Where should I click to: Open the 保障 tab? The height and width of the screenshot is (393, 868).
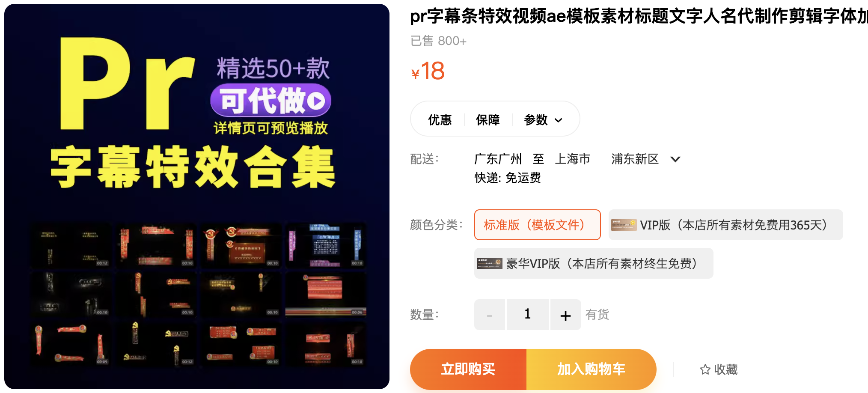(x=488, y=120)
